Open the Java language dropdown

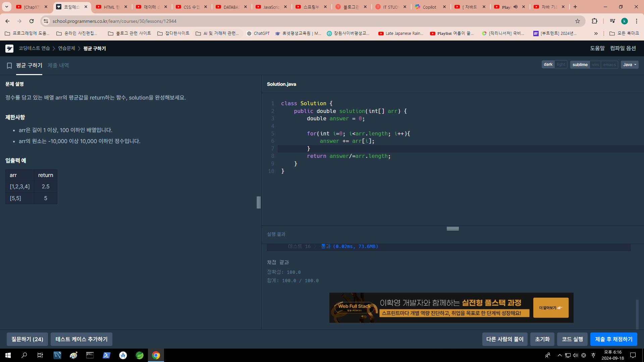coord(629,65)
